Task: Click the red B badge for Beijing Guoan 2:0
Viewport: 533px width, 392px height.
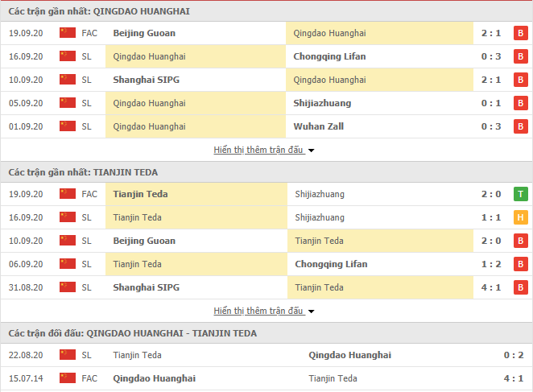Action: point(520,241)
